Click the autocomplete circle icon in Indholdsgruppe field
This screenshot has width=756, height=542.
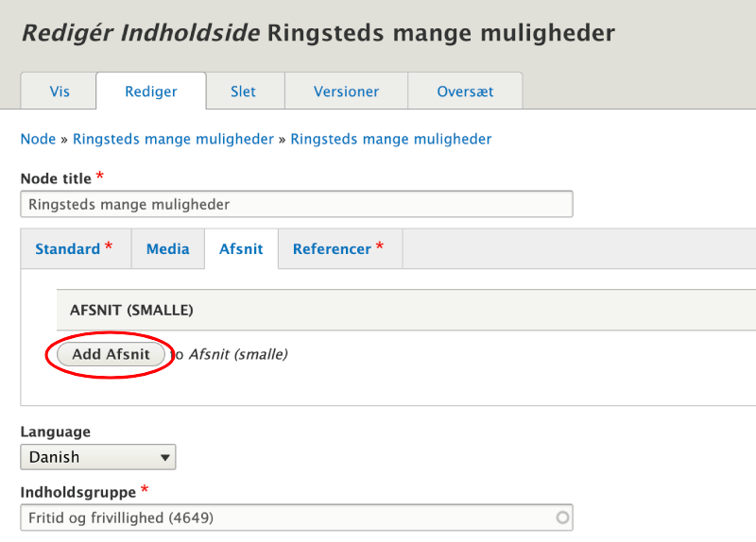(563, 517)
